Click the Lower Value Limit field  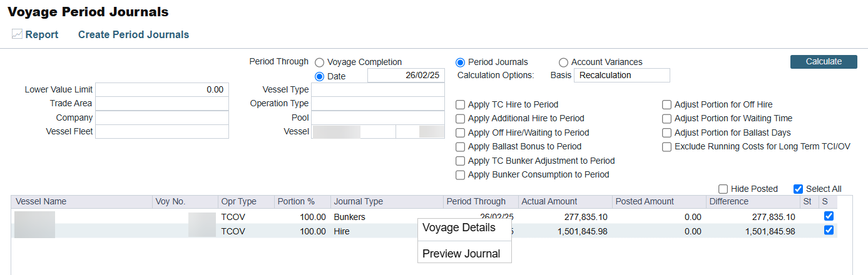click(x=162, y=90)
